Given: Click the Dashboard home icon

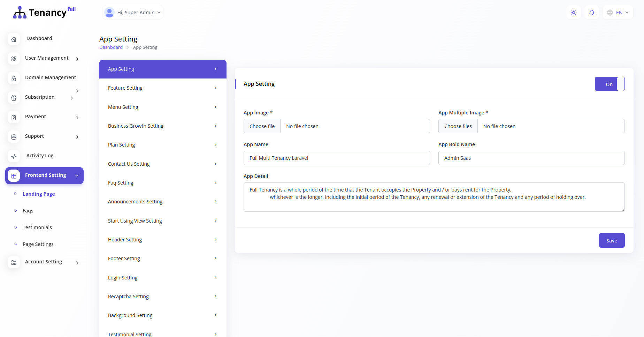Looking at the screenshot, I should pos(14,39).
